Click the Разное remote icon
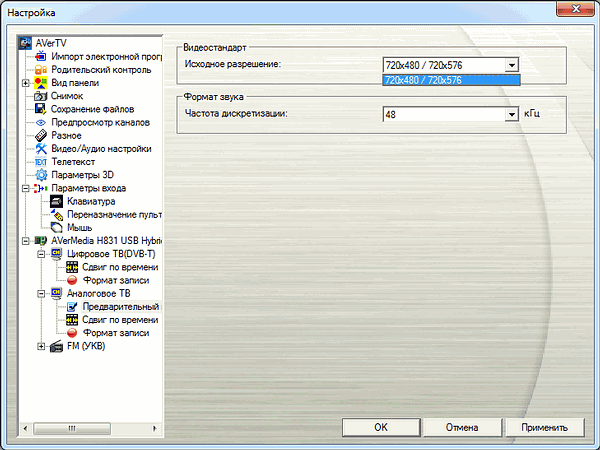The width and height of the screenshot is (600, 450). (x=41, y=135)
